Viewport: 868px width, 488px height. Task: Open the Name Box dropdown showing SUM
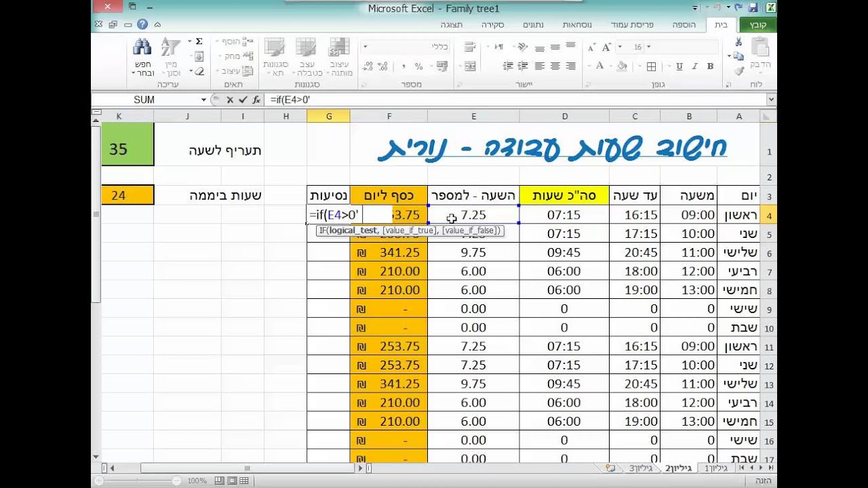click(x=203, y=100)
